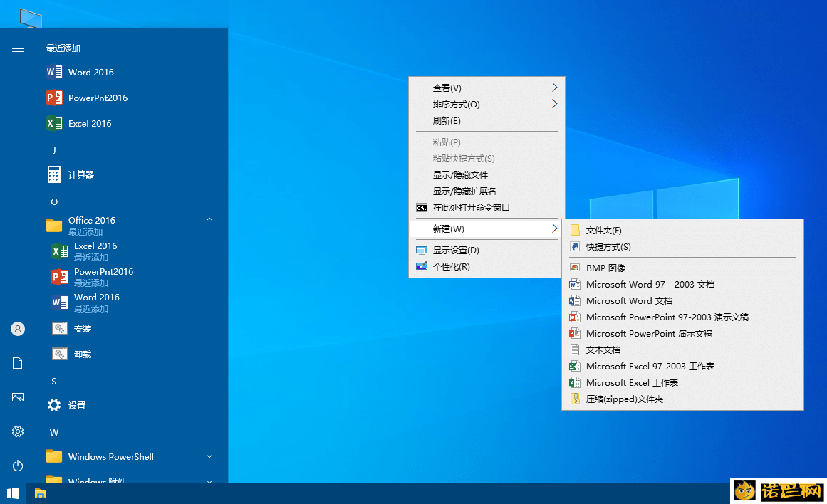Expand the 查看(V) submenu arrow
827x504 pixels.
click(554, 87)
